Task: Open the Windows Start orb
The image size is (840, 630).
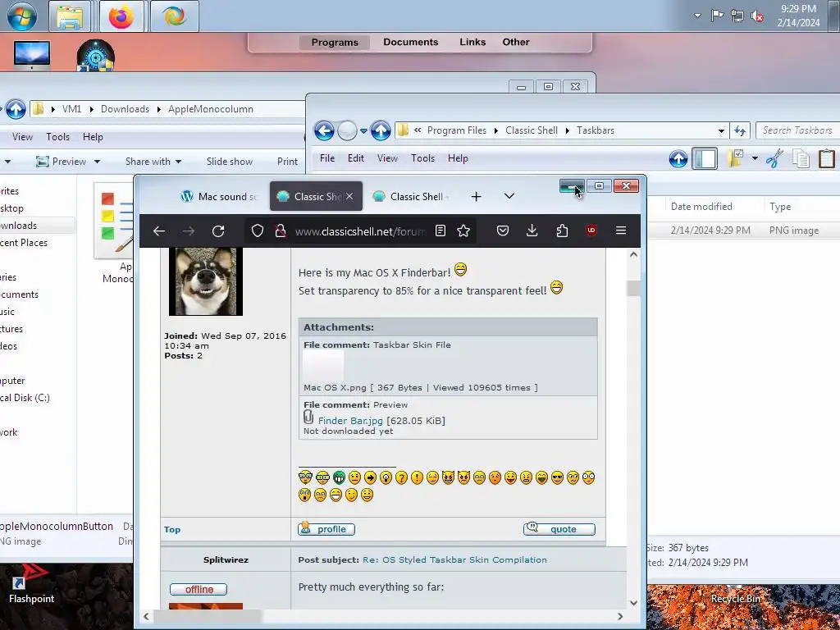Action: click(22, 16)
